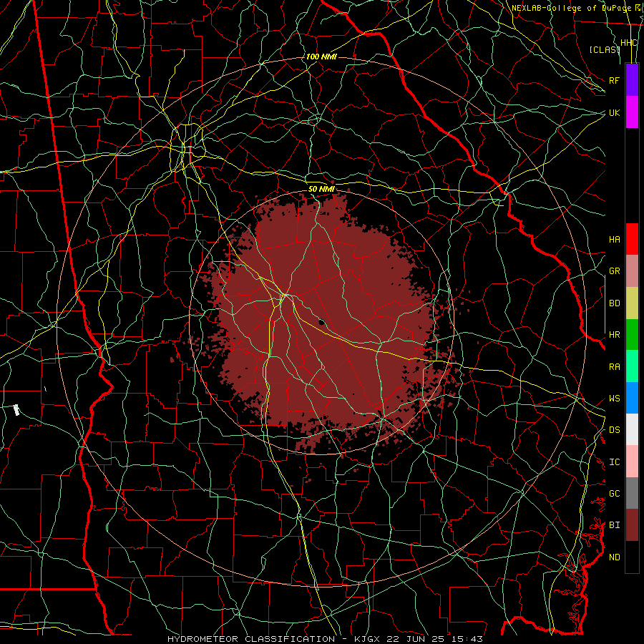Select the BD yellow legend swatch
The image size is (644, 644).
point(632,303)
